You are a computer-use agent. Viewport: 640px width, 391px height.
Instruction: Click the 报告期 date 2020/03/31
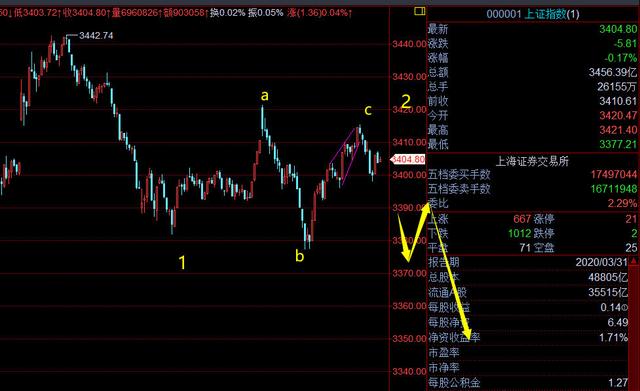(x=601, y=262)
